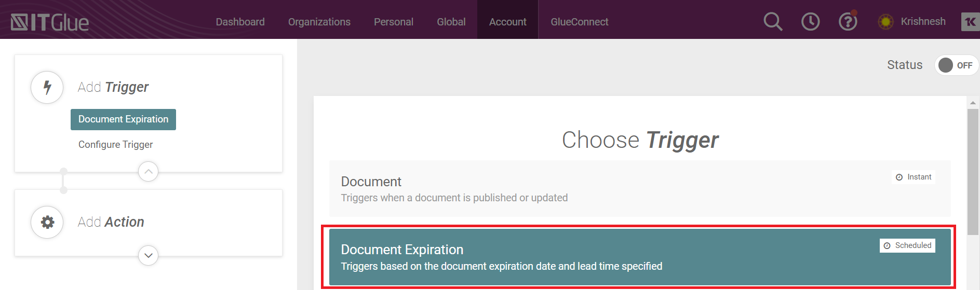
Task: Expand the Add Action panel chevron
Action: (149, 255)
